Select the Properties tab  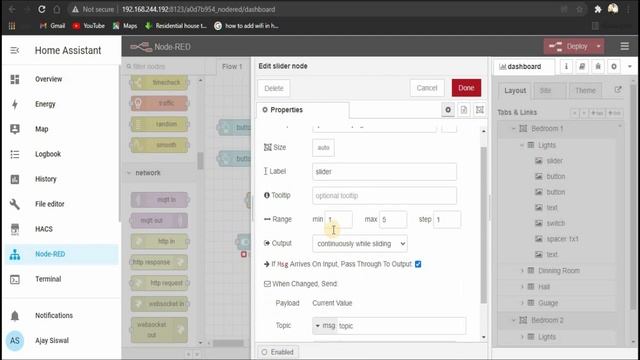coord(303,110)
